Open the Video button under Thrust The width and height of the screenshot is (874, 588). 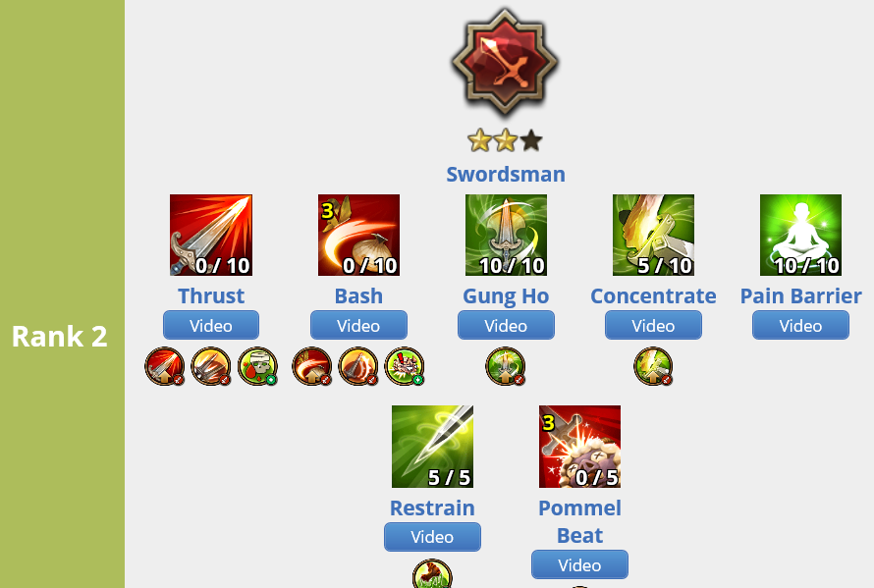211,326
